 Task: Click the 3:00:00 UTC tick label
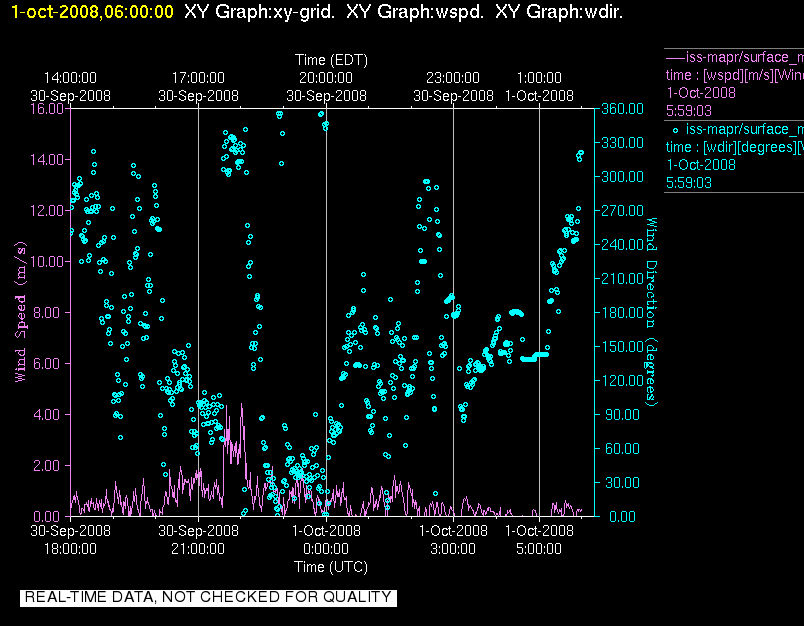click(x=453, y=549)
